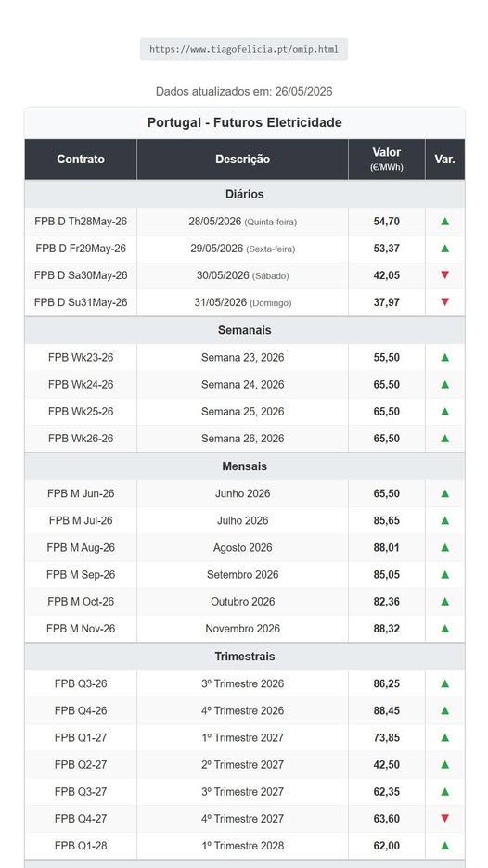The image size is (488, 868).
Task: Click the green up arrow for FPB Q1-28
Action: click(x=444, y=846)
